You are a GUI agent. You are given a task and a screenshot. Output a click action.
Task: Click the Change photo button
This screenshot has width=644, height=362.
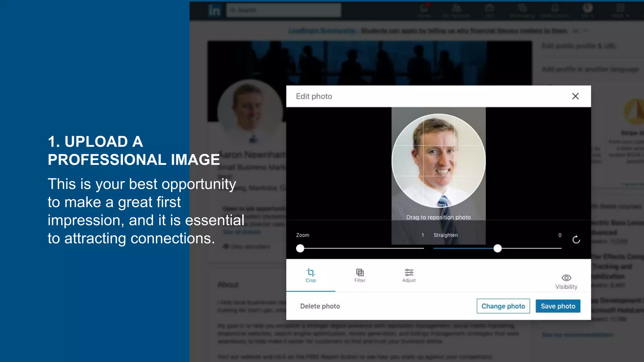tap(503, 306)
